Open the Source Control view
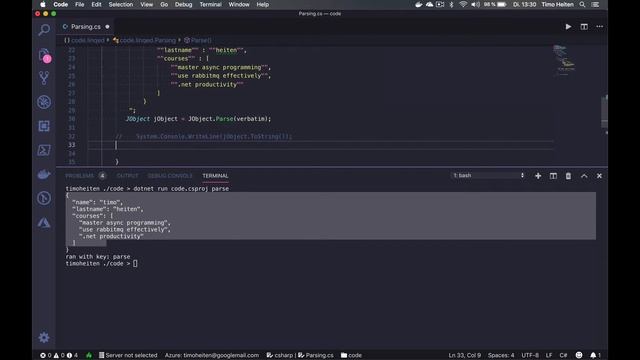The width and height of the screenshot is (640, 360). click(x=44, y=78)
